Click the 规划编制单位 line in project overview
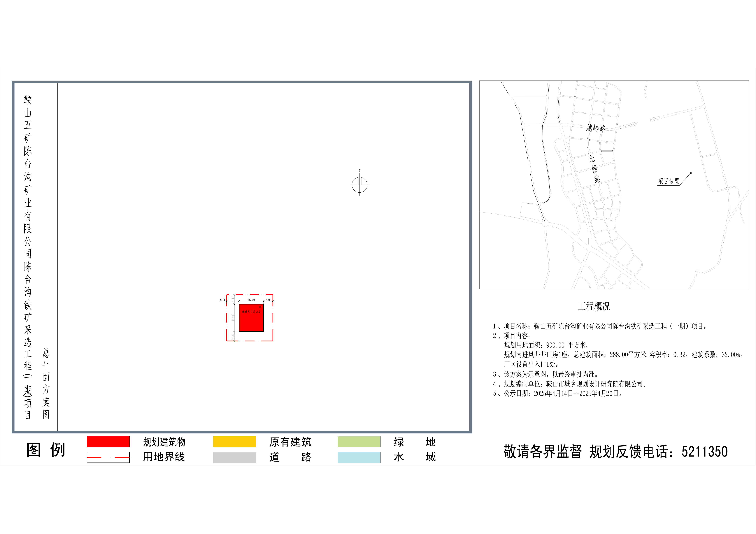 click(570, 384)
